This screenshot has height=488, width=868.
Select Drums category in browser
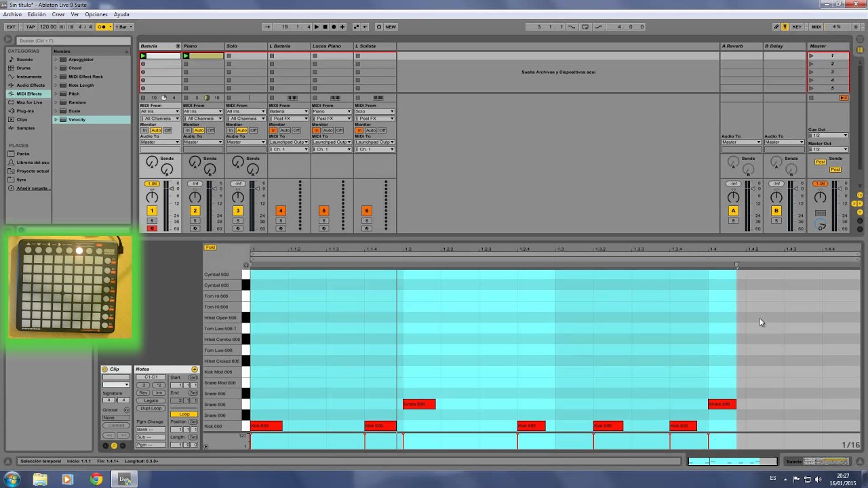pos(24,68)
